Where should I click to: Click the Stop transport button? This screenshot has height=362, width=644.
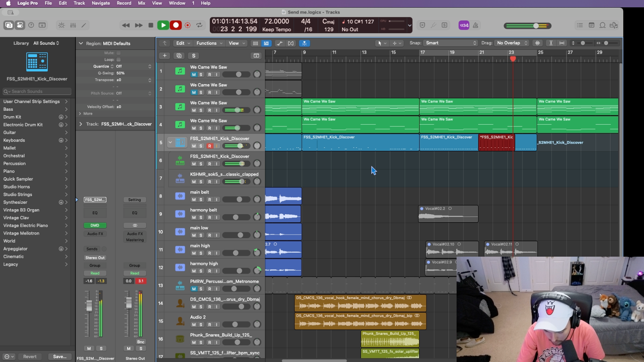151,25
